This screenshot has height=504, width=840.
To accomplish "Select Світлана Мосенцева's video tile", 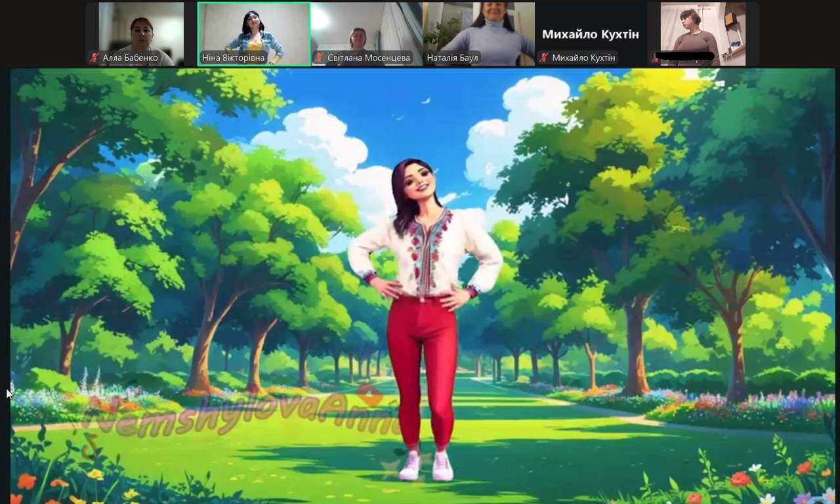I will (x=366, y=30).
